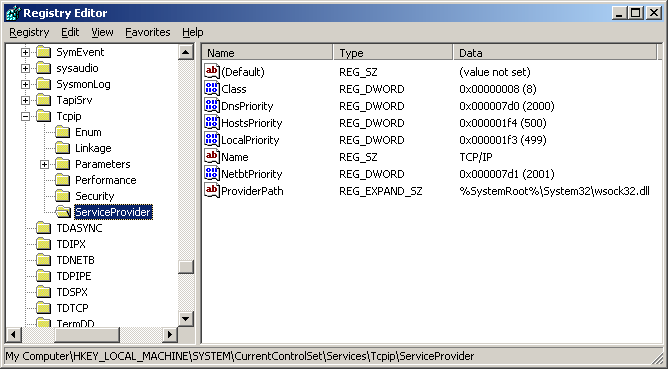Image resolution: width=668 pixels, height=369 pixels.
Task: Click the status bar registry path
Action: [x=239, y=356]
